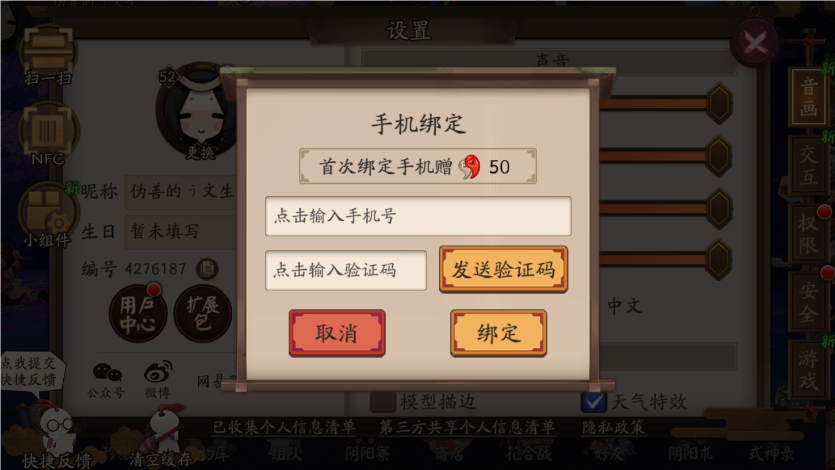The height and width of the screenshot is (470, 835).
Task: Click the 点击输入验证码 code field
Action: 346,270
